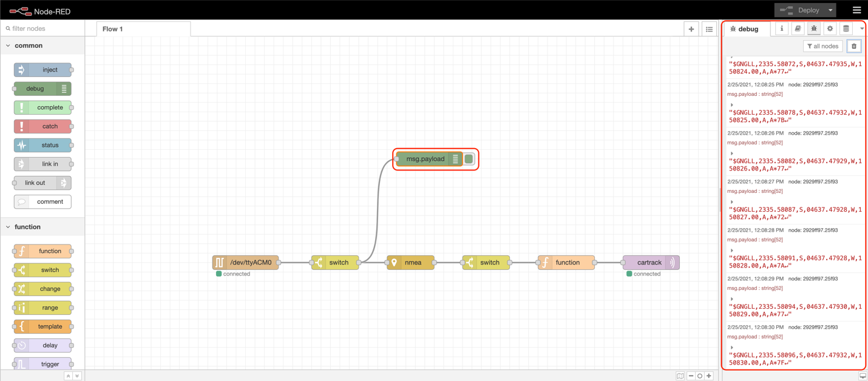Image resolution: width=868 pixels, height=381 pixels.
Task: Reset workspace zoom level
Action: 700,376
